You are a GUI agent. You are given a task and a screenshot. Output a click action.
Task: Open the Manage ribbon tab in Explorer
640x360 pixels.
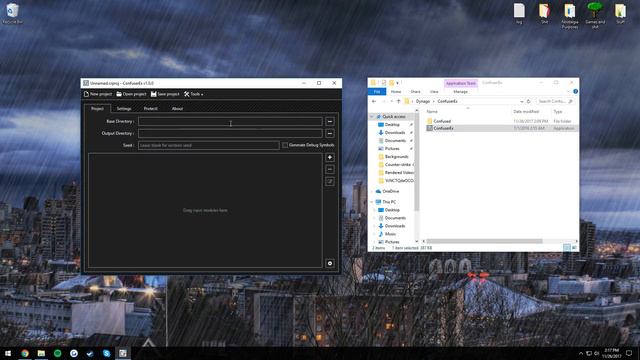(x=460, y=92)
